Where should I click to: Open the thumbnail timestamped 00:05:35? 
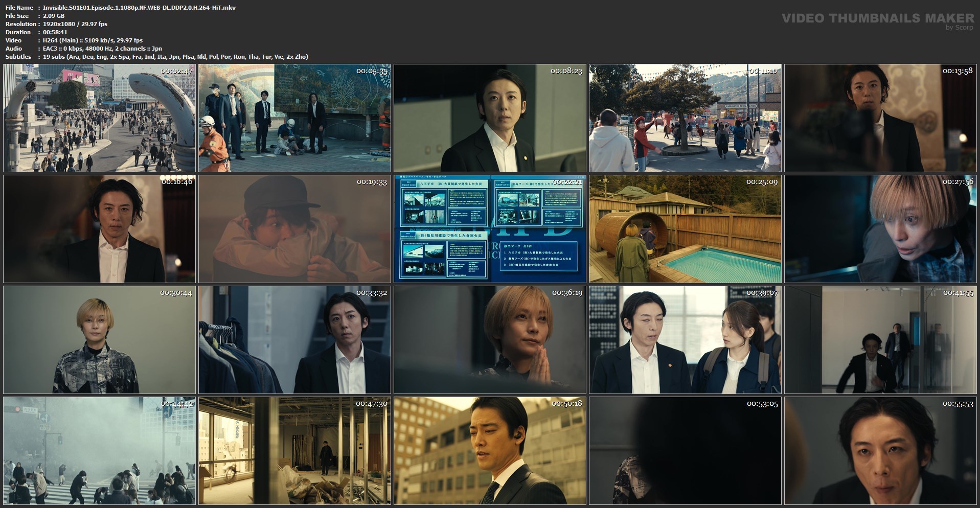click(294, 118)
